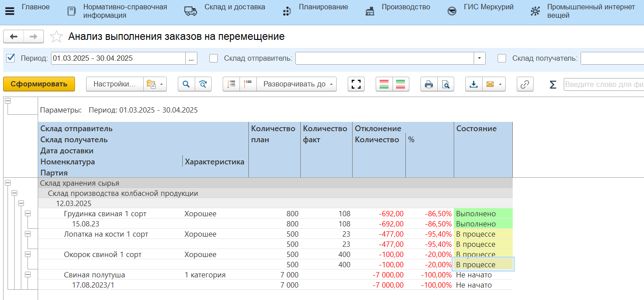Open print preview icon

446,84
